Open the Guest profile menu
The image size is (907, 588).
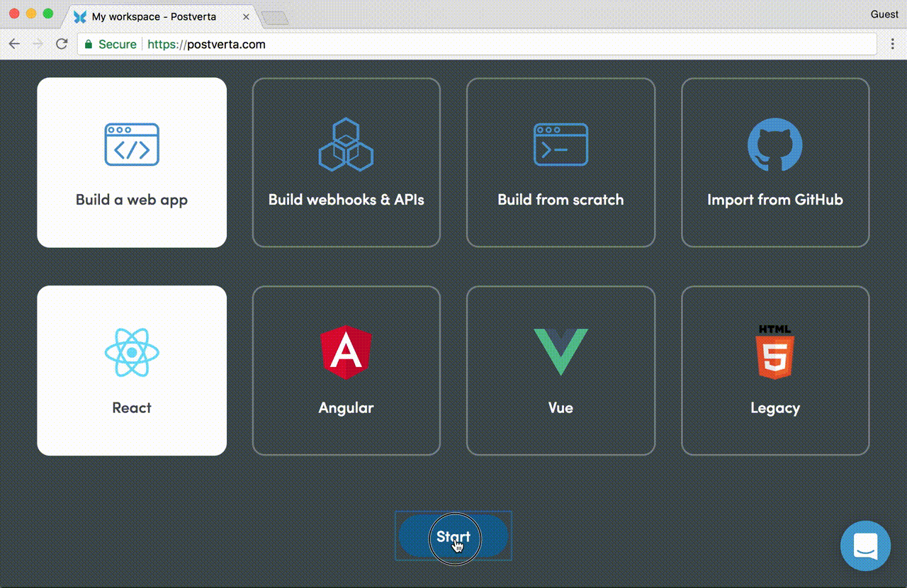click(884, 14)
